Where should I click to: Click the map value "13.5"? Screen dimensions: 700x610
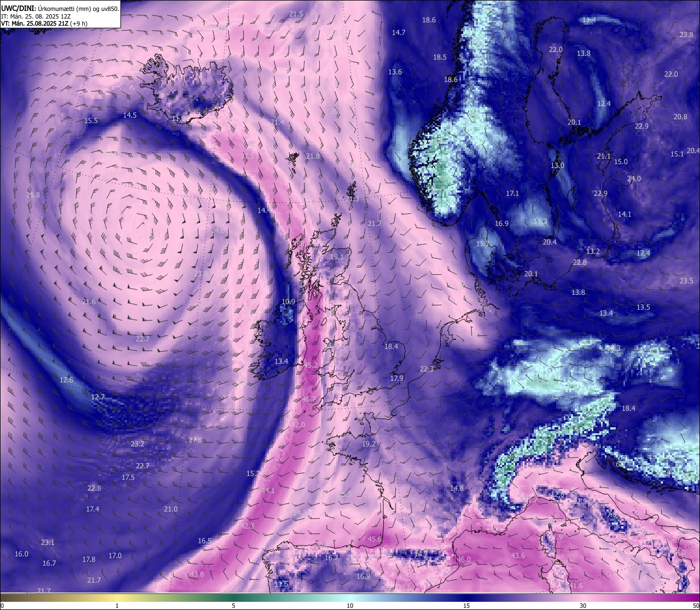pos(643,307)
